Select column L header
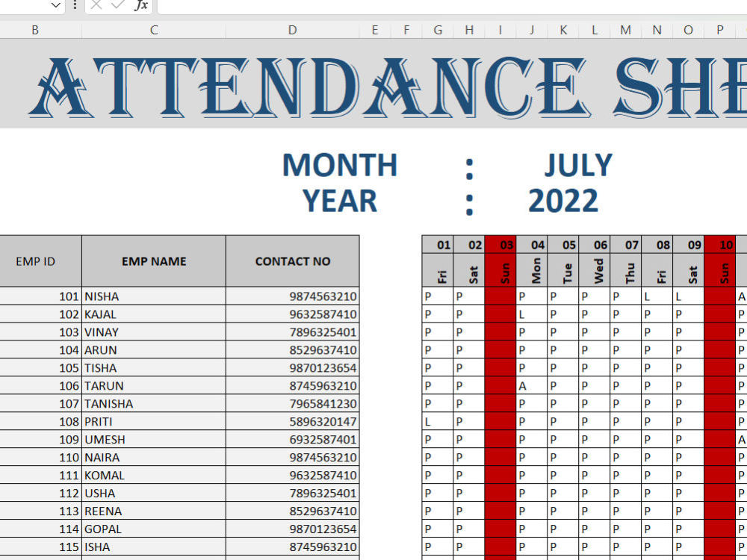Viewport: 747px width, 560px height. coord(595,30)
